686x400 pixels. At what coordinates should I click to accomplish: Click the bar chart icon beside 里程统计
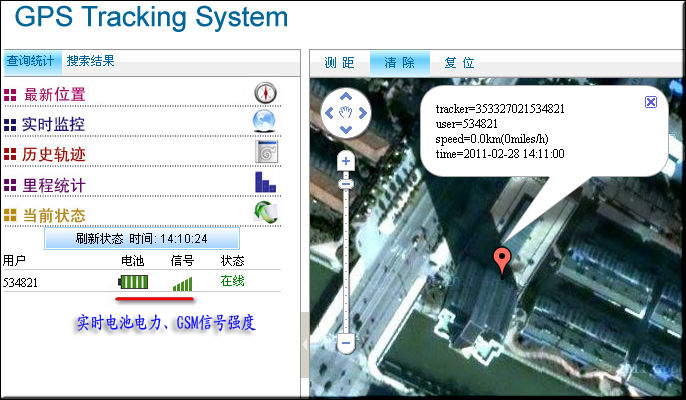[x=265, y=182]
